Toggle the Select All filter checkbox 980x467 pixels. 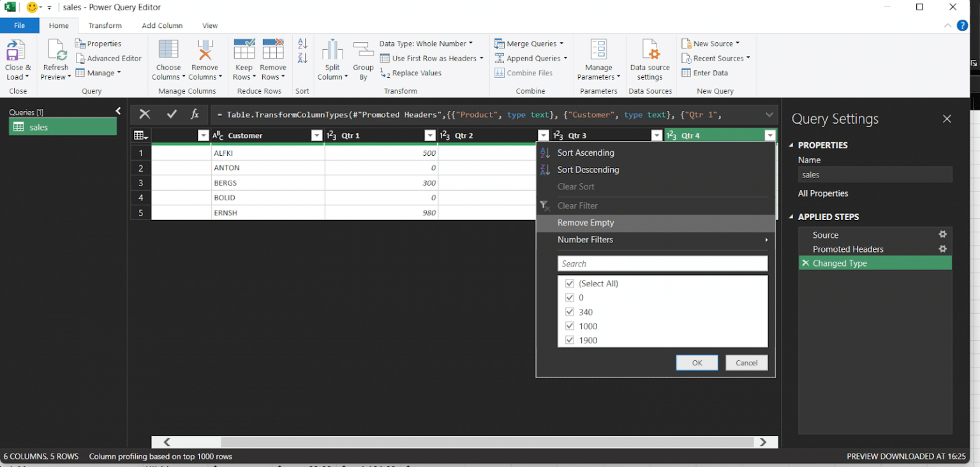(570, 283)
